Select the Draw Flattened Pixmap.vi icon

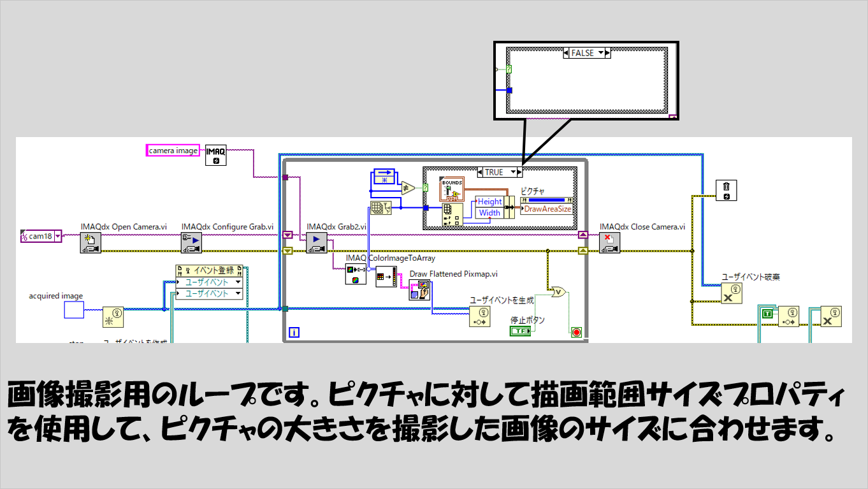point(420,290)
